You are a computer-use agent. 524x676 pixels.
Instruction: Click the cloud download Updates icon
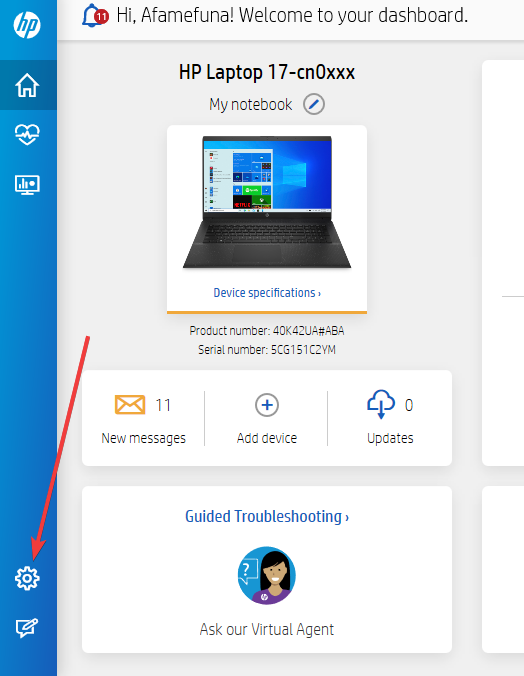pos(381,404)
